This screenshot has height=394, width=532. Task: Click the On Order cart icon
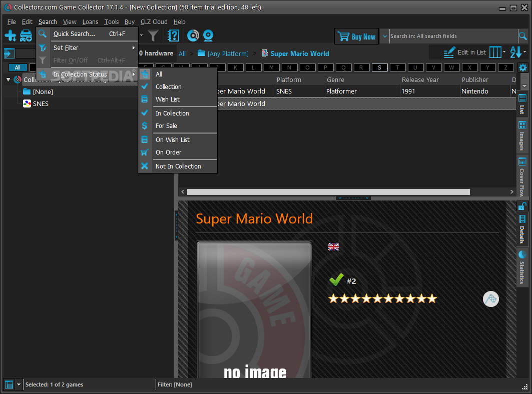point(145,152)
